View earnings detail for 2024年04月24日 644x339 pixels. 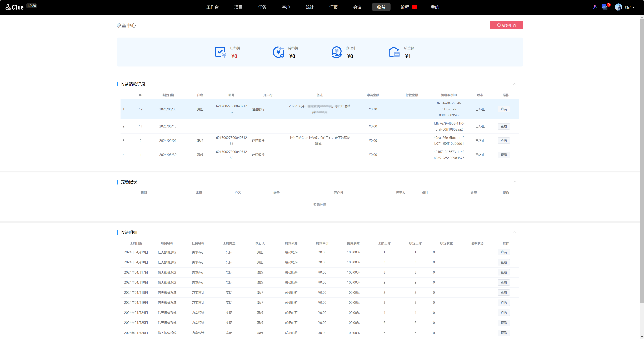coord(503,312)
